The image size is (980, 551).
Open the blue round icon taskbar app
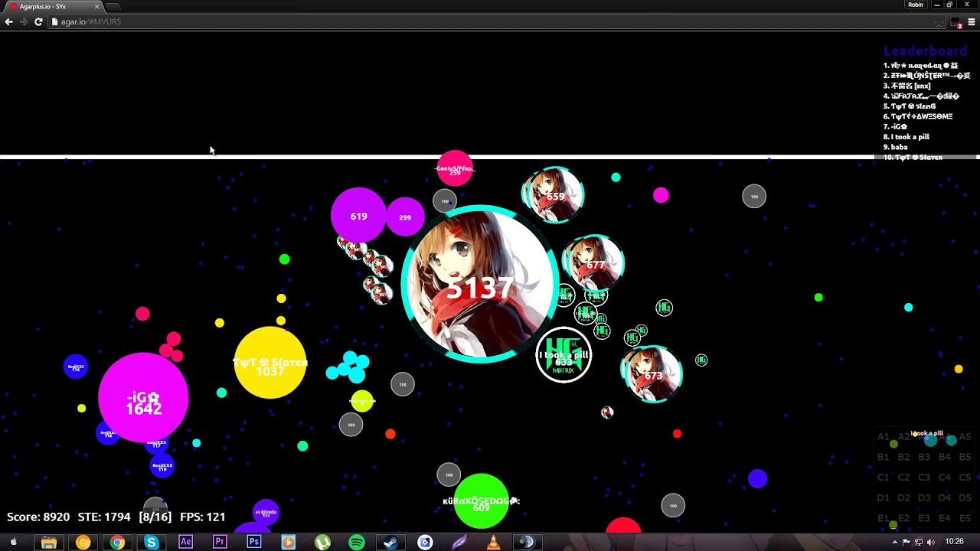pyautogui.click(x=425, y=542)
